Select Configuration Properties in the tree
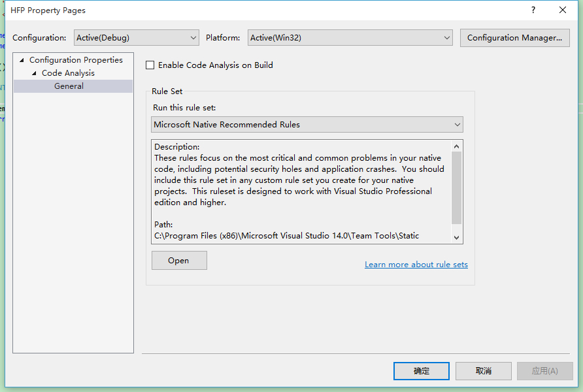Screen dimensions: 583x392 point(76,60)
